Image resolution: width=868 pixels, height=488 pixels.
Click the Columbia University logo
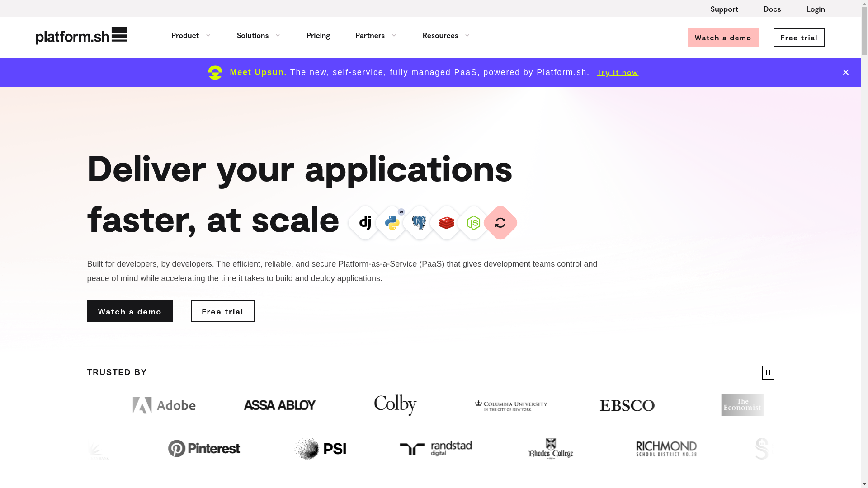tap(511, 405)
